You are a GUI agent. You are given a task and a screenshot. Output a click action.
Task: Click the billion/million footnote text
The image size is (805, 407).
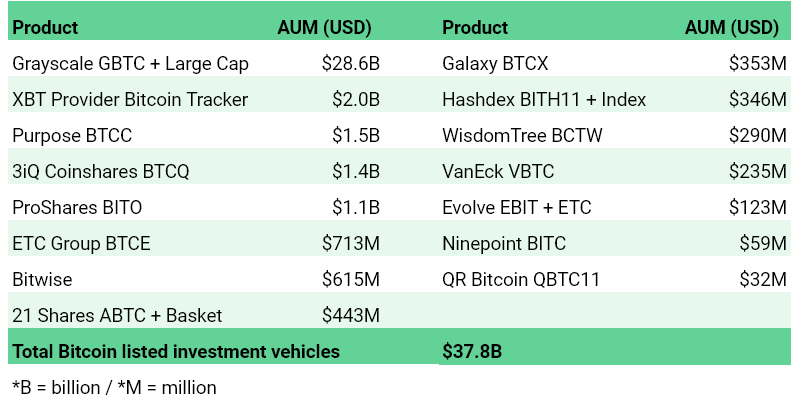point(114,386)
